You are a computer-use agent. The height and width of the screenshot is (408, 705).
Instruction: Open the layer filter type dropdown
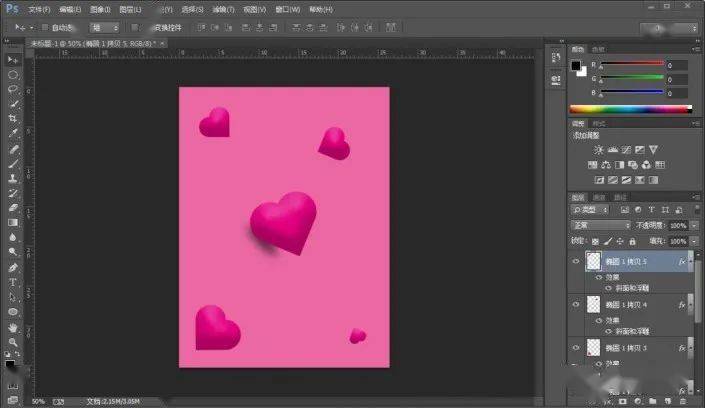coord(590,210)
